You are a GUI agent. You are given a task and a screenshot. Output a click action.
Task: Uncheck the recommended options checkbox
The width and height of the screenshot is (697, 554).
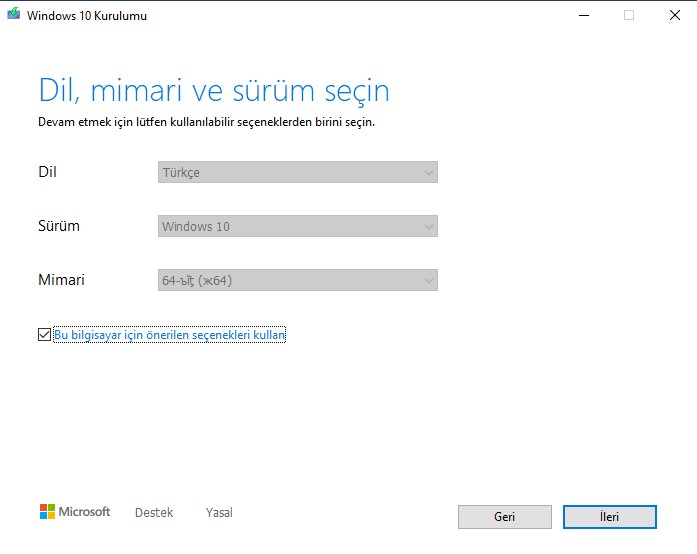click(44, 335)
